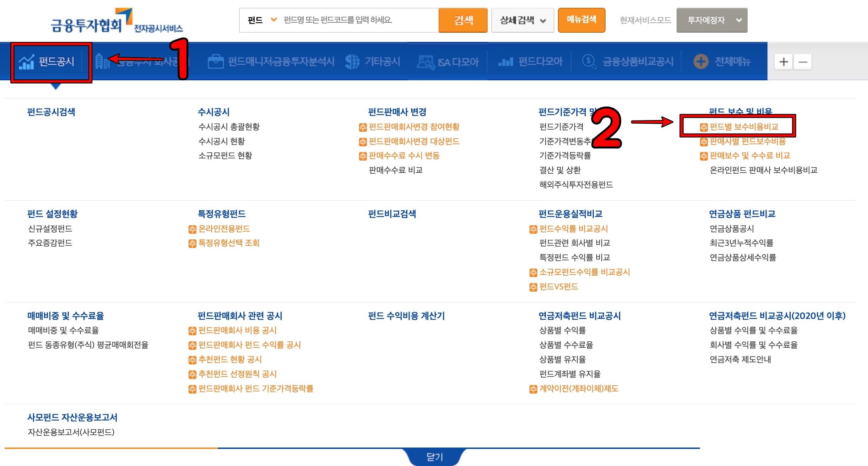Click the 금융상품비교공시 dollar search icon
Screen dimensions: 868x466
(589, 62)
